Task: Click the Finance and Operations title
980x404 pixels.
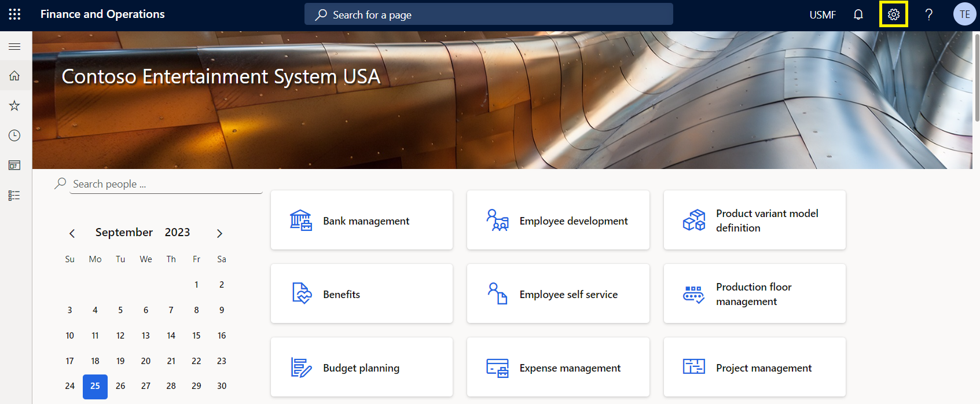Action: coord(102,14)
